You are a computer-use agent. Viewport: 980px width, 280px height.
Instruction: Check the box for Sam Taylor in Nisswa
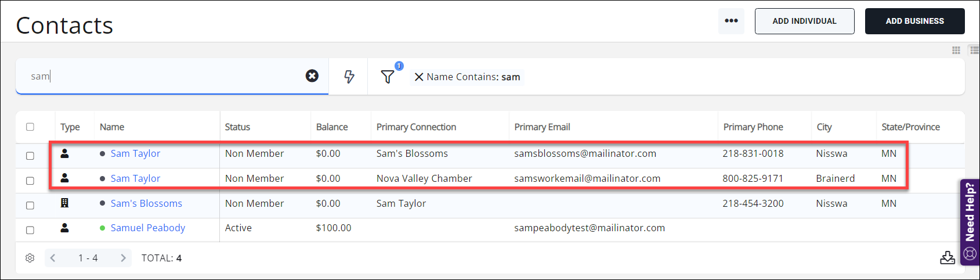pos(30,156)
